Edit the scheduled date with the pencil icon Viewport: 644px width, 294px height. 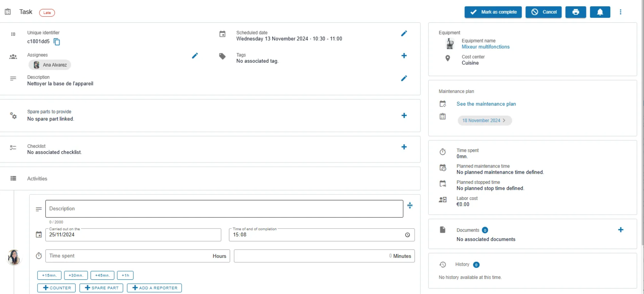coord(404,33)
